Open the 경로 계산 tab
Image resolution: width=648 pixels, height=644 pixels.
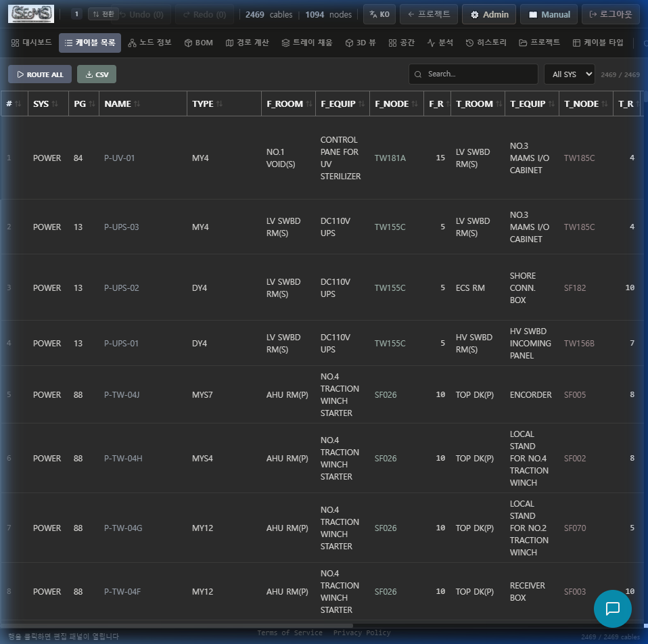point(247,43)
